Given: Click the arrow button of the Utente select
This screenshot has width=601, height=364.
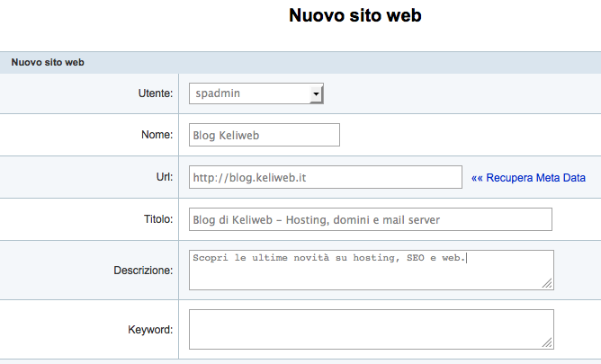Looking at the screenshot, I should (316, 93).
